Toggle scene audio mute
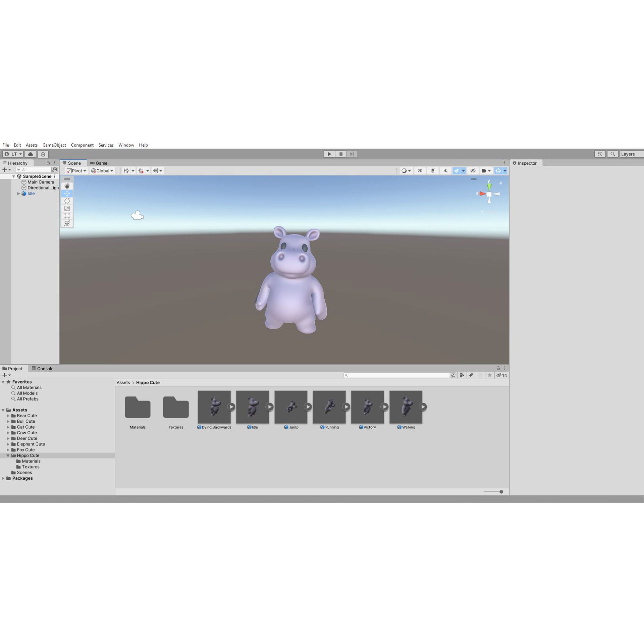The width and height of the screenshot is (644, 644). [x=445, y=171]
